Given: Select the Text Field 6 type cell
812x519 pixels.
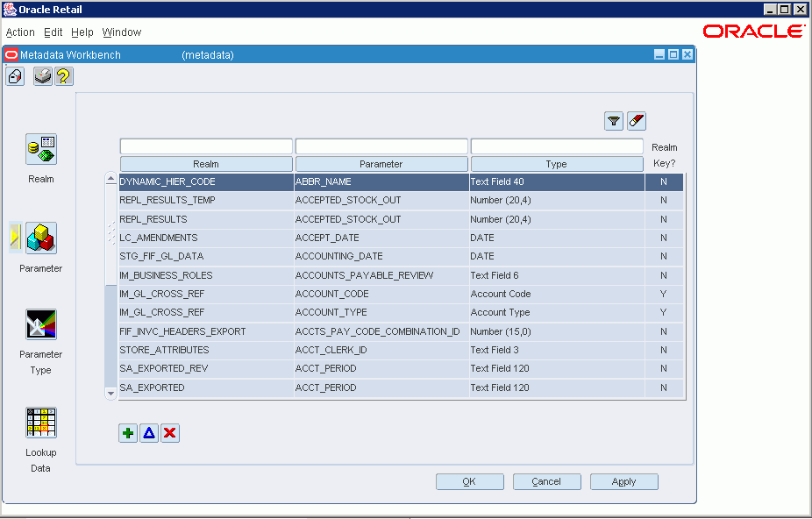Looking at the screenshot, I should point(557,275).
